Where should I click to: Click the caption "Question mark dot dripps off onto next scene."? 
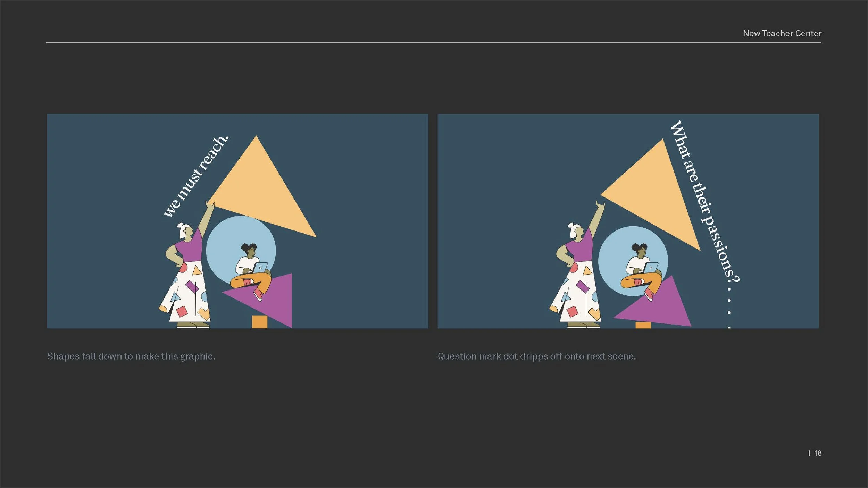tap(536, 356)
